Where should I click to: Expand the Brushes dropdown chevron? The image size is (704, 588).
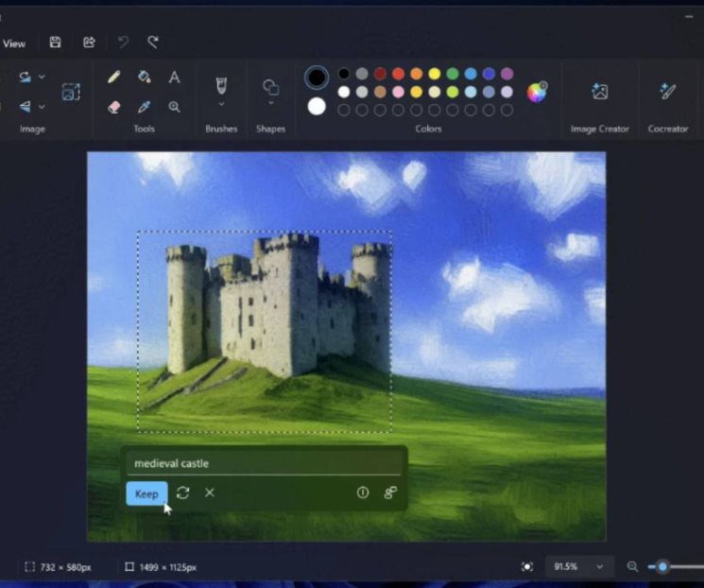221,104
